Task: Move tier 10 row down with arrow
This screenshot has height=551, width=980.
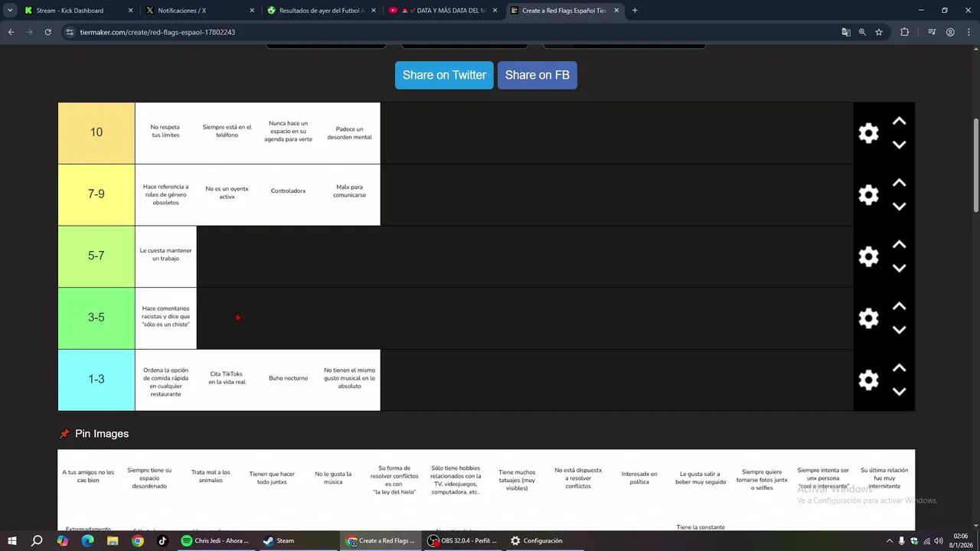Action: (899, 145)
